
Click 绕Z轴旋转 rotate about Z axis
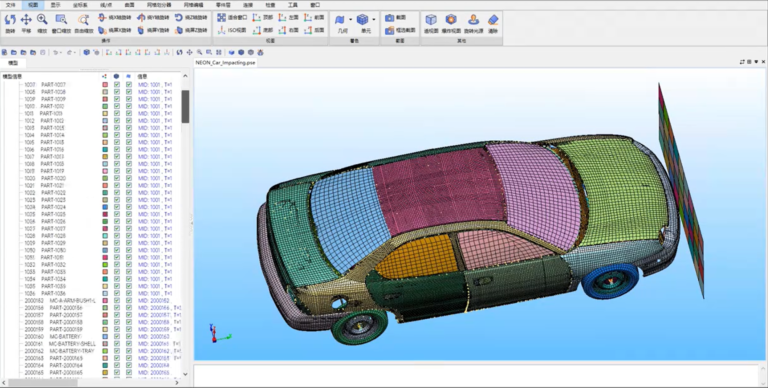coord(191,18)
